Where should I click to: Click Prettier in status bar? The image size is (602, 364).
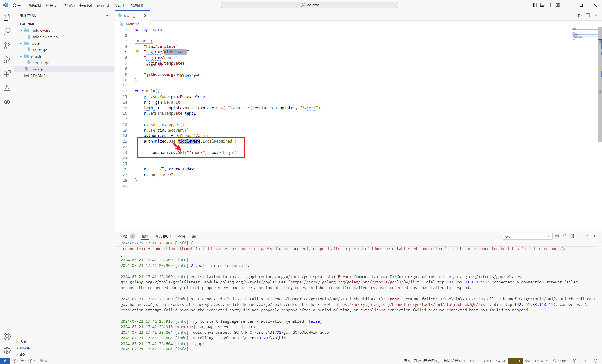581,361
